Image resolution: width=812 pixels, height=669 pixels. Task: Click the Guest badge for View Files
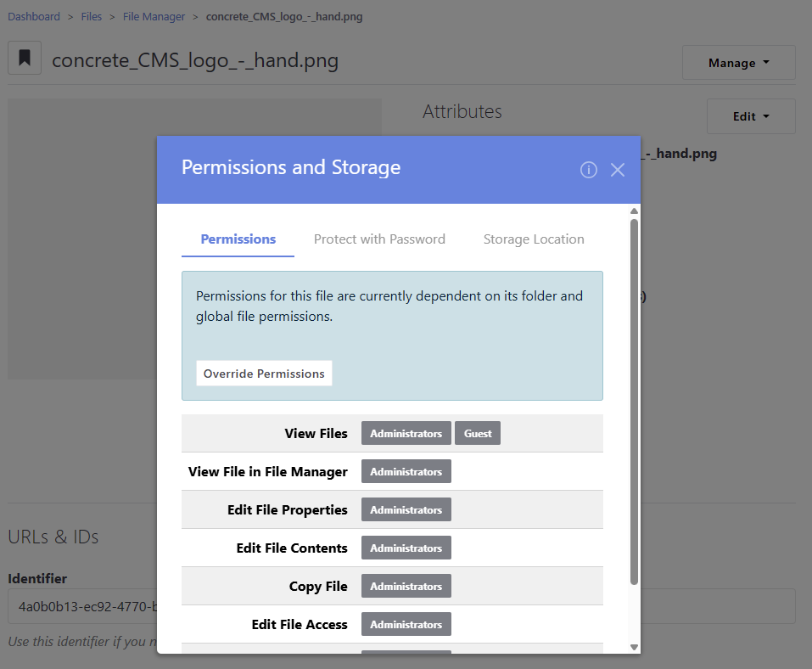478,434
